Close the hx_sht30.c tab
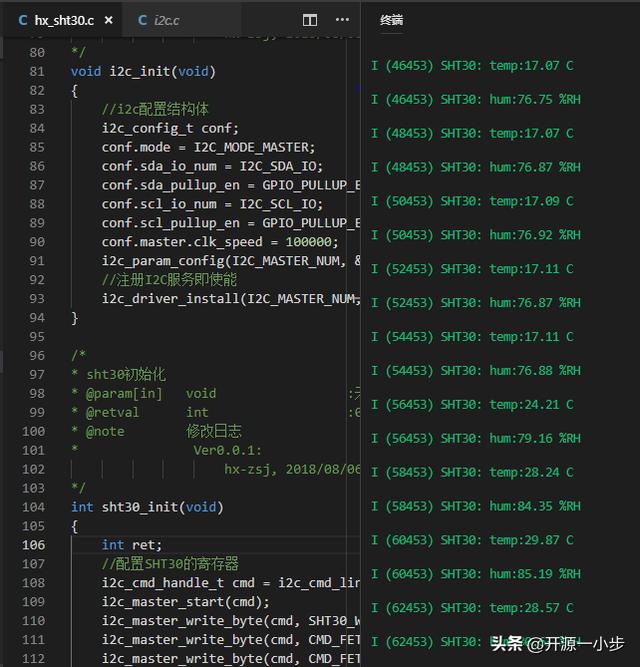 [109, 20]
